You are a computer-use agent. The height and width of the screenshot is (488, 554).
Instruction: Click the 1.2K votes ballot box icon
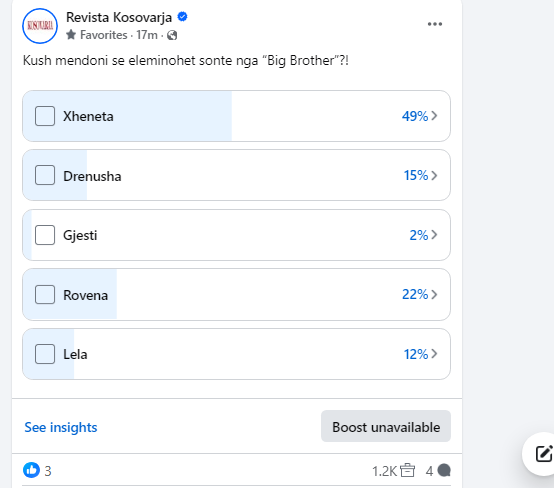407,470
